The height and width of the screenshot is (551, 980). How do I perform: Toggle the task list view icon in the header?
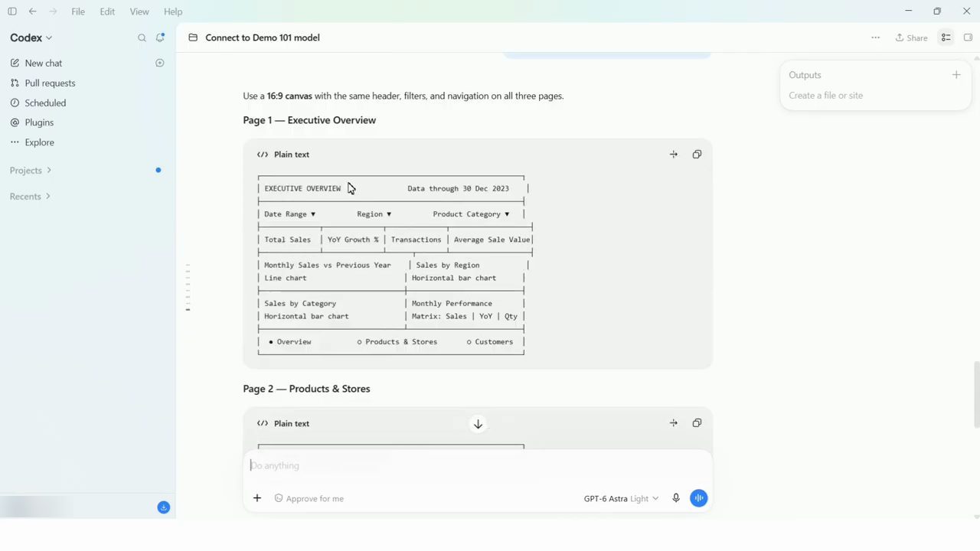[x=946, y=37]
